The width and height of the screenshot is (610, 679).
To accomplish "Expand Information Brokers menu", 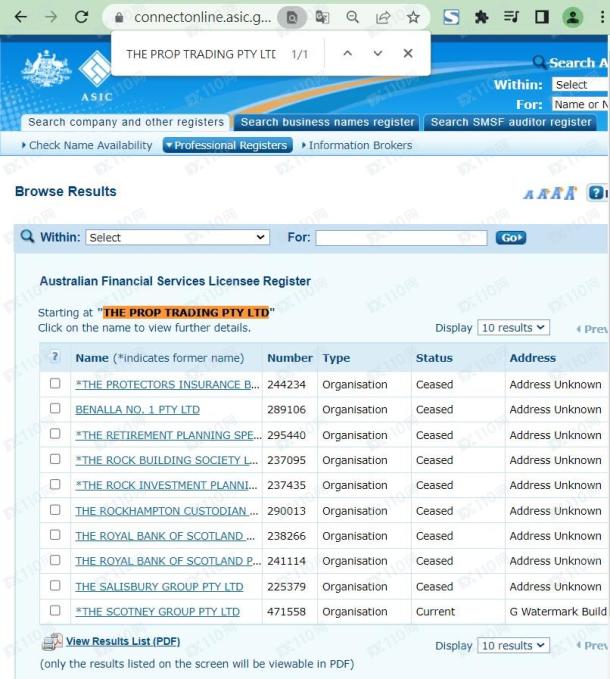I will [357, 146].
